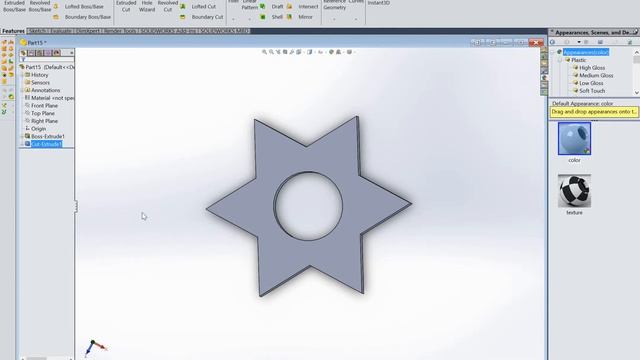Open the FeatureManager design tree tab icon
The image size is (640, 360).
(23, 53)
